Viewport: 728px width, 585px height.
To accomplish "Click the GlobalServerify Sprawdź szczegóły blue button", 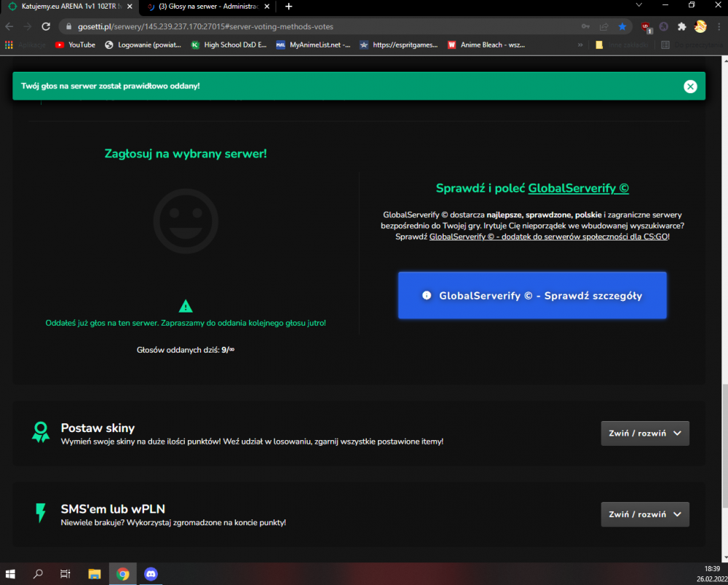I will pyautogui.click(x=532, y=296).
